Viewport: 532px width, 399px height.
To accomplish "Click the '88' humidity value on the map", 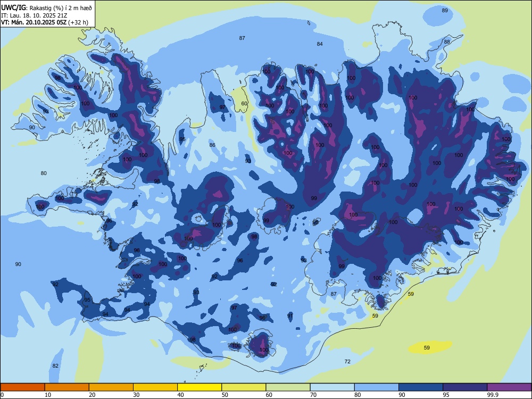I will (447, 41).
